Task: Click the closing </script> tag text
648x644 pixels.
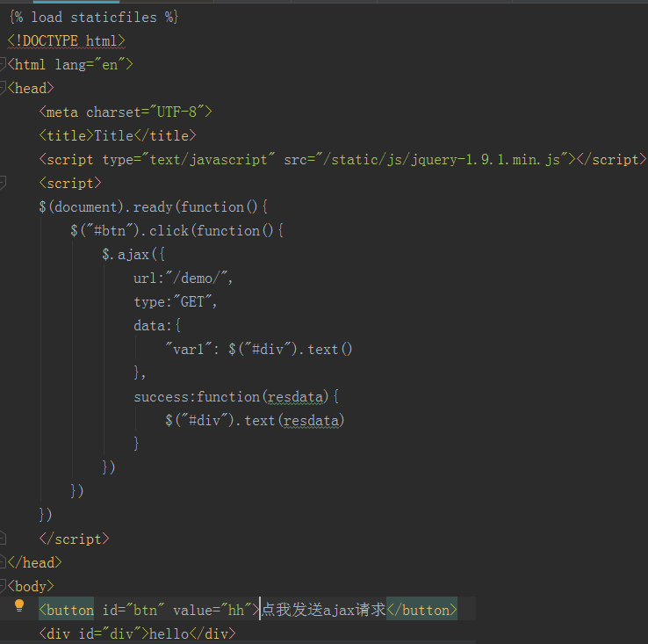Action: click(75, 539)
